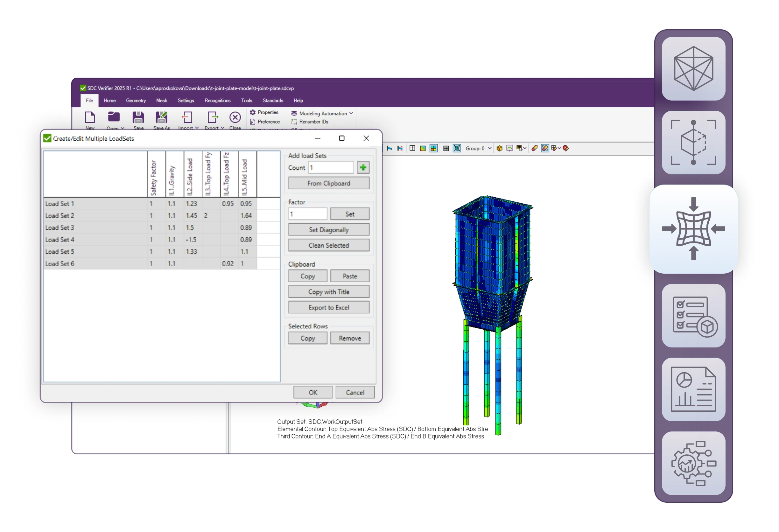This screenshot has height=532, width=779.
Task: Click the Set factor button
Action: pyautogui.click(x=350, y=214)
